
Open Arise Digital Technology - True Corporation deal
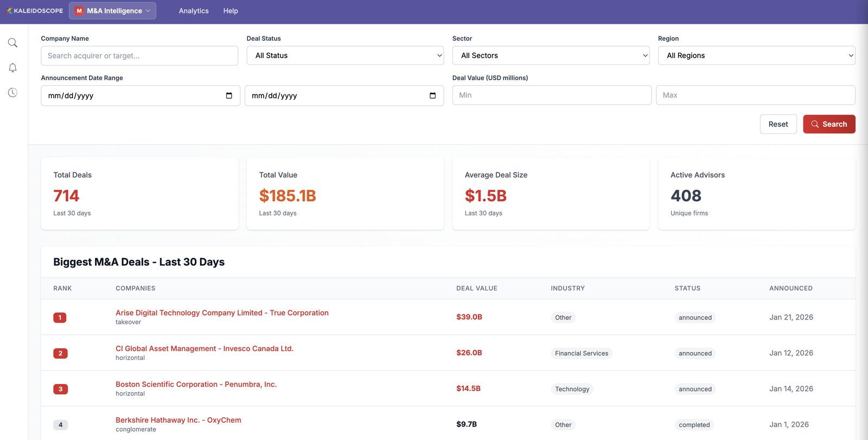[222, 313]
